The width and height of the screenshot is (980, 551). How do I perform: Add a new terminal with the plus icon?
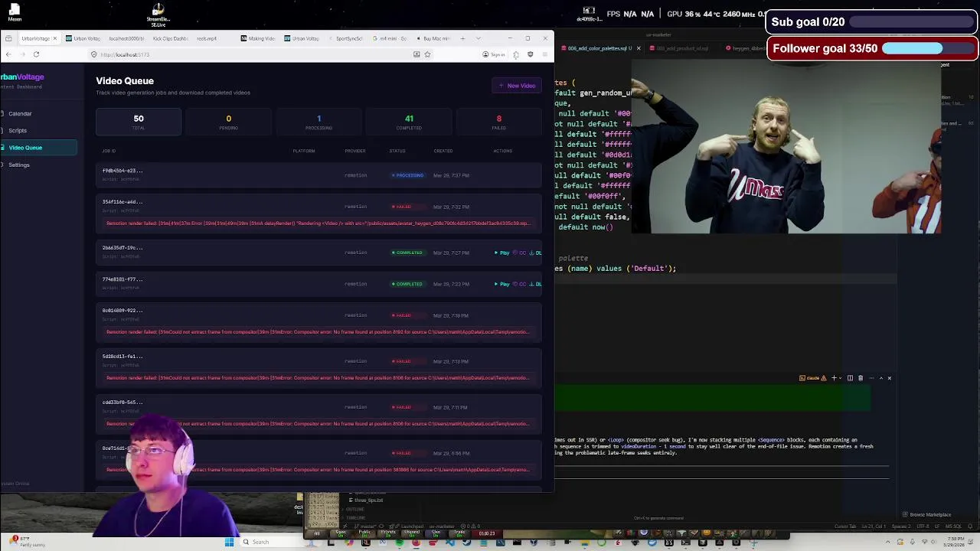[834, 378]
